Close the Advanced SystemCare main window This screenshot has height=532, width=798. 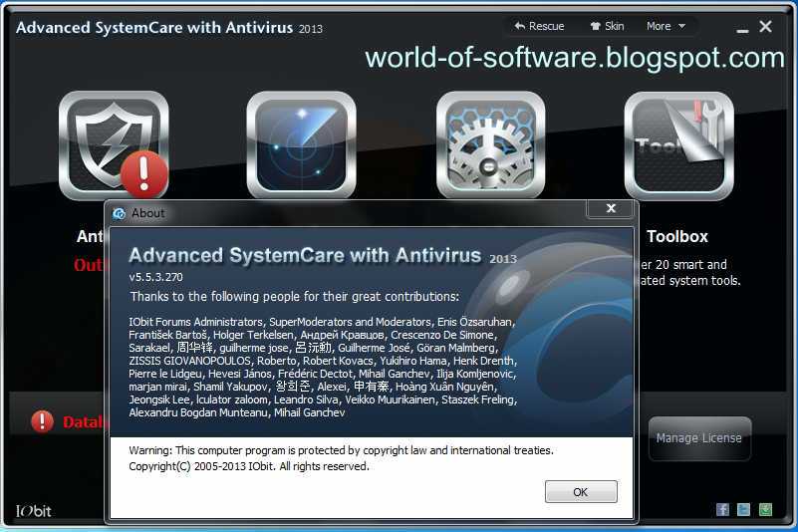click(x=765, y=27)
